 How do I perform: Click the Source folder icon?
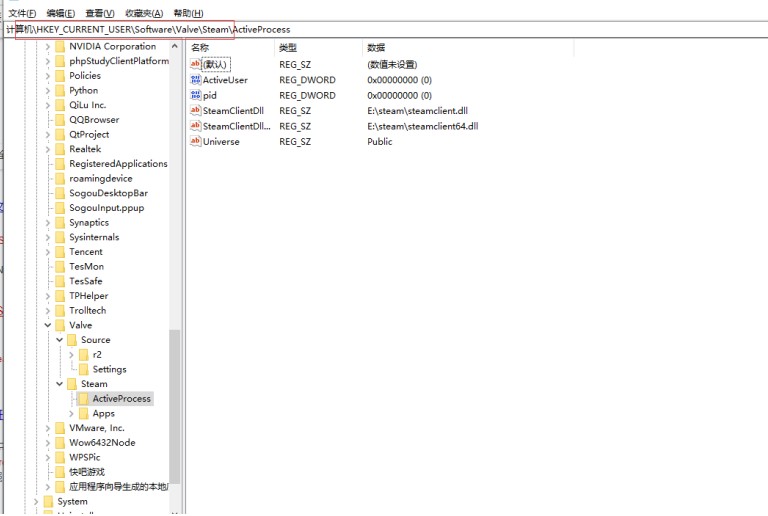[x=72, y=340]
